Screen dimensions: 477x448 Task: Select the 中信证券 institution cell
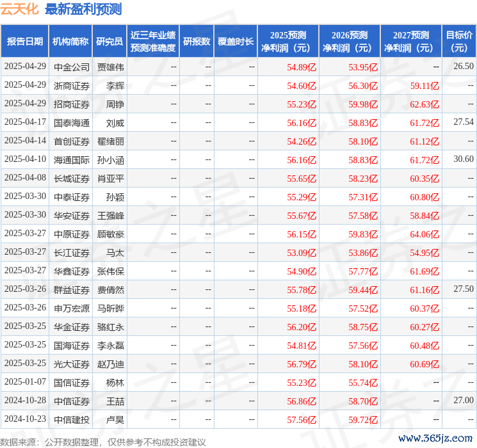coord(72,401)
